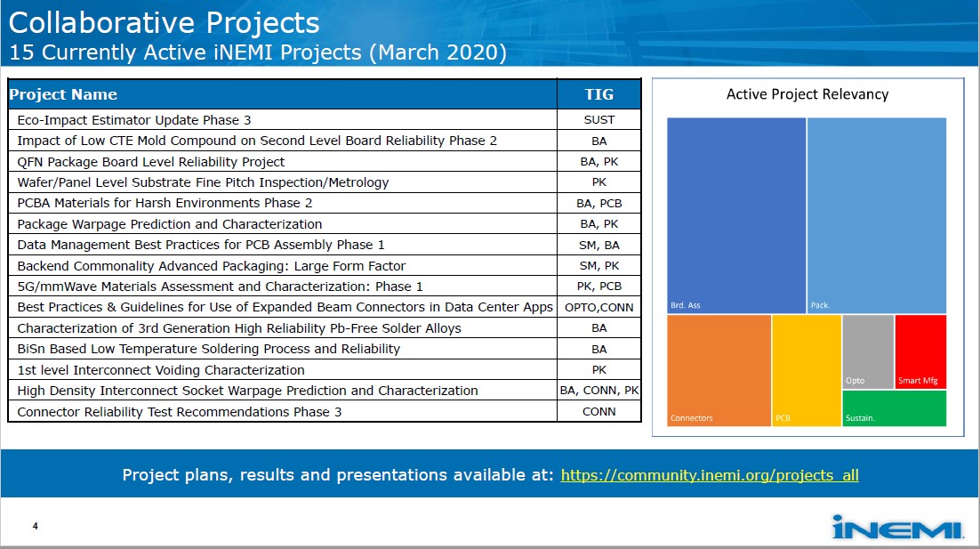
Task: Select the TIG cell for the BiSn Soldering row
Action: coord(598,349)
